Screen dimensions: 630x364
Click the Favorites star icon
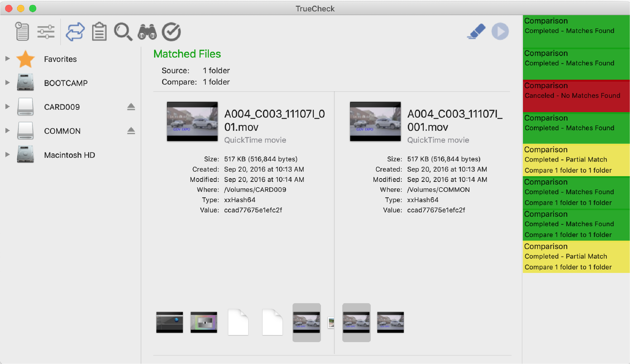tap(26, 59)
